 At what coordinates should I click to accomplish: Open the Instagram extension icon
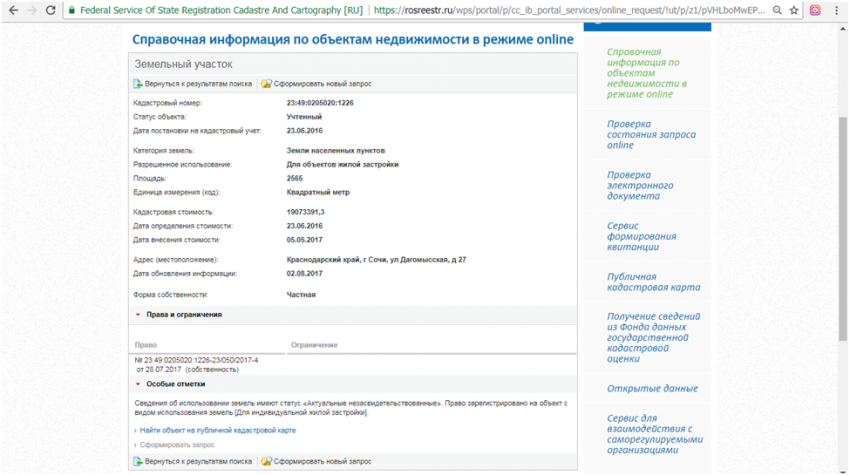pyautogui.click(x=815, y=10)
